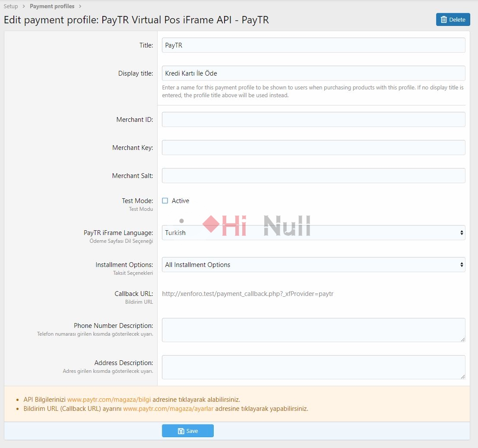Open the Setup breadcrumb link
The width and height of the screenshot is (478, 448).
tap(11, 6)
